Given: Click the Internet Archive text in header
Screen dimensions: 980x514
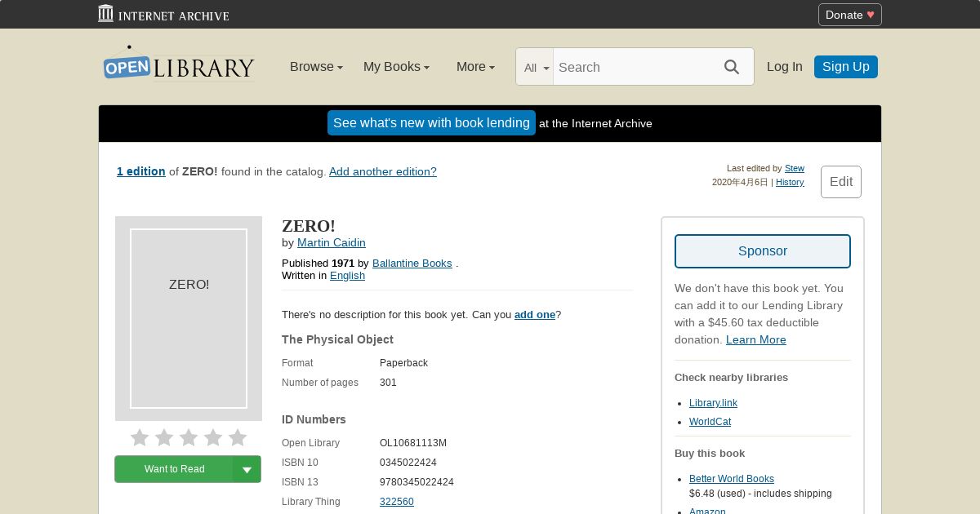Looking at the screenshot, I should pos(174,16).
